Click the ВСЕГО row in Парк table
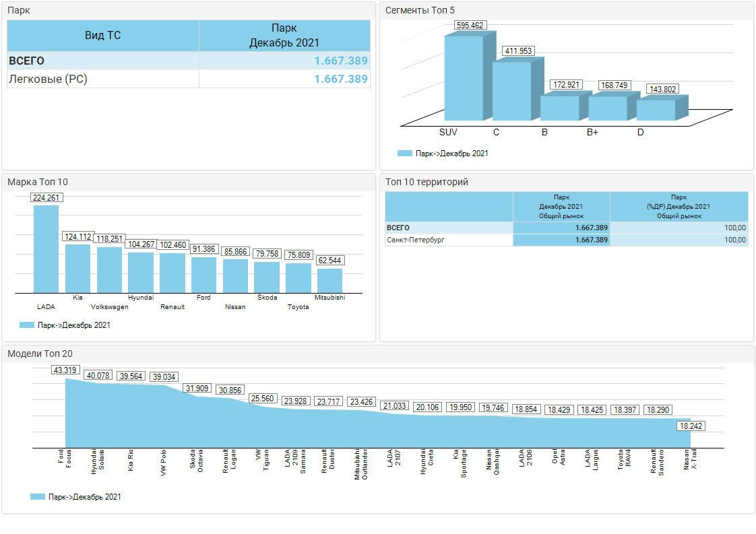Viewport: 756px width, 534px height. pos(27,61)
